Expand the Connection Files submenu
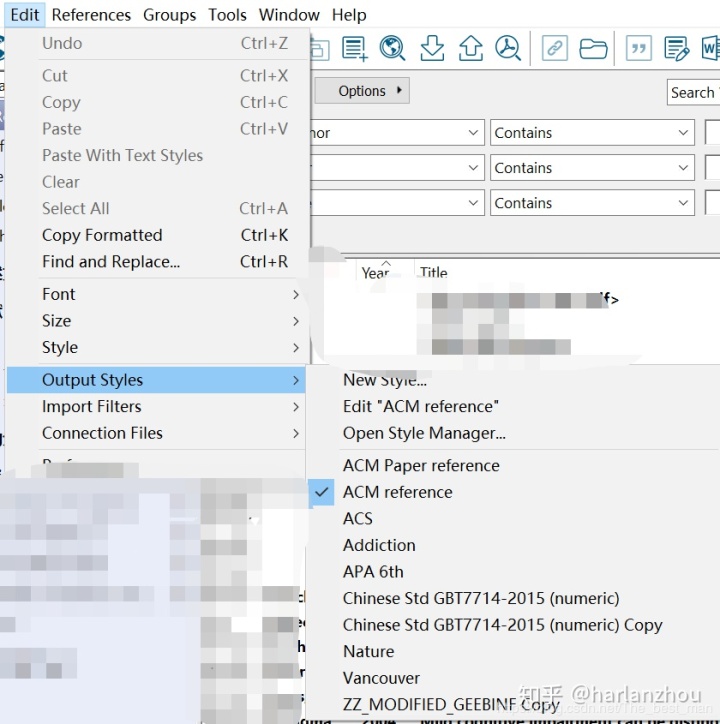This screenshot has width=720, height=724. point(156,433)
